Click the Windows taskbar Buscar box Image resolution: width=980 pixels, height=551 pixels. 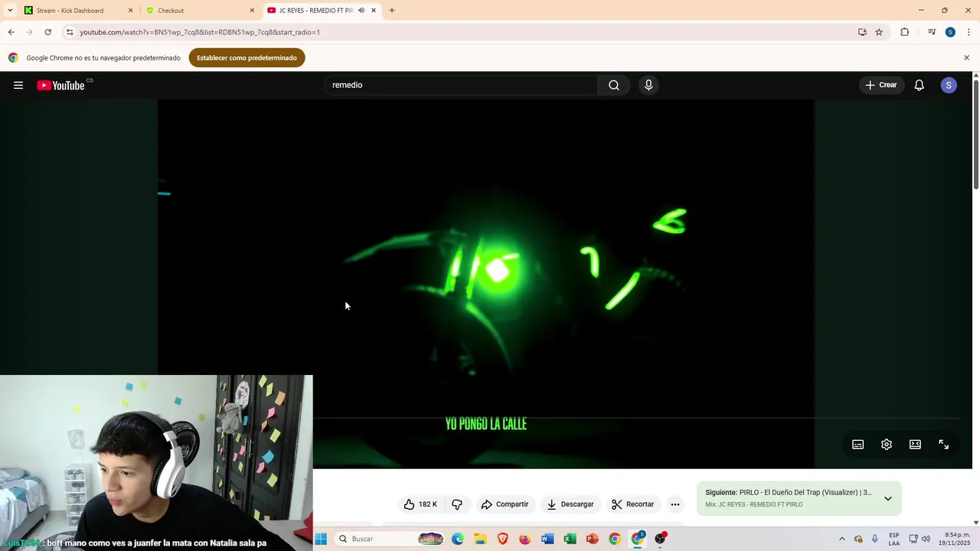(390, 539)
